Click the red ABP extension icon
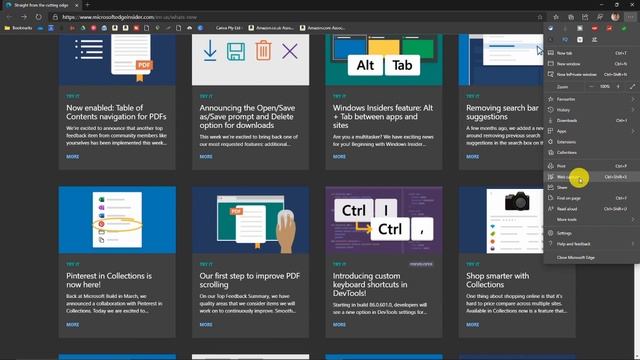The image size is (640, 360). coord(595,28)
